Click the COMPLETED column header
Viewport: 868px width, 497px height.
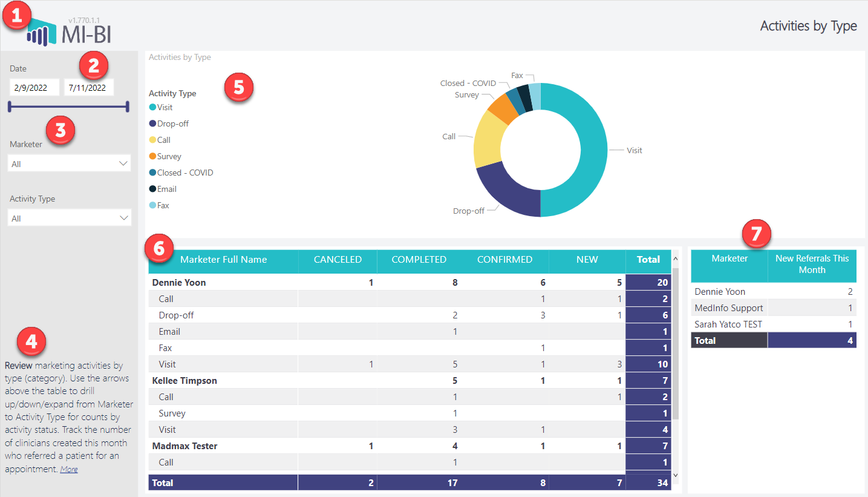click(419, 259)
